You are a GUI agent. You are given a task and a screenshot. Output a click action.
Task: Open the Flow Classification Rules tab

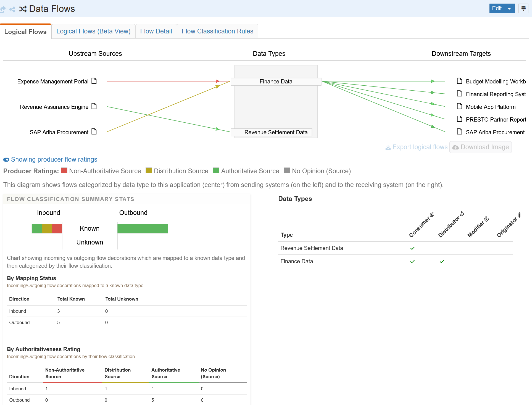click(x=217, y=31)
